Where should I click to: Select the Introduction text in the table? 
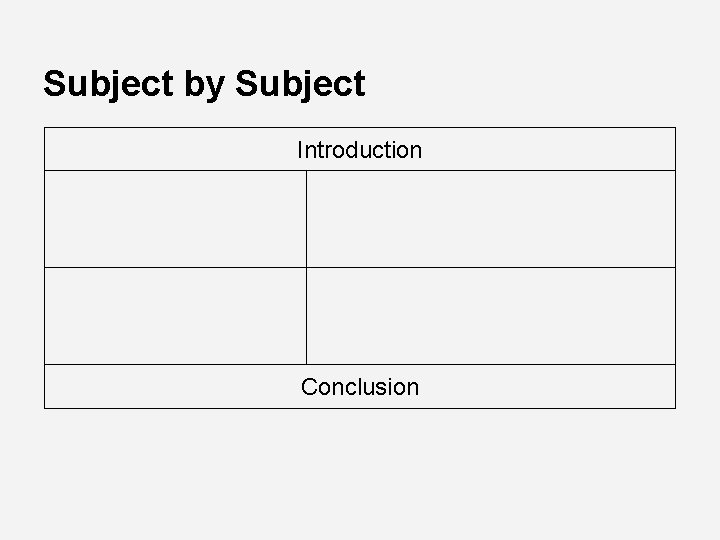tap(359, 150)
